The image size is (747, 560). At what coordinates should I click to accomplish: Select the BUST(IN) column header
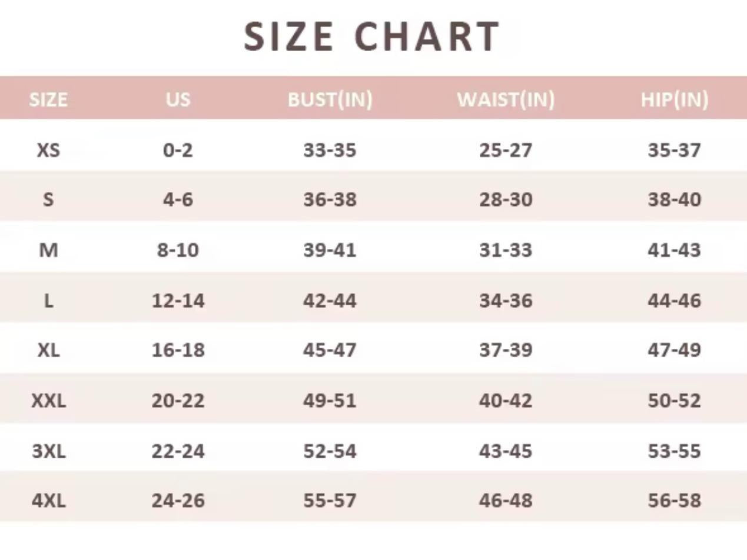330,99
